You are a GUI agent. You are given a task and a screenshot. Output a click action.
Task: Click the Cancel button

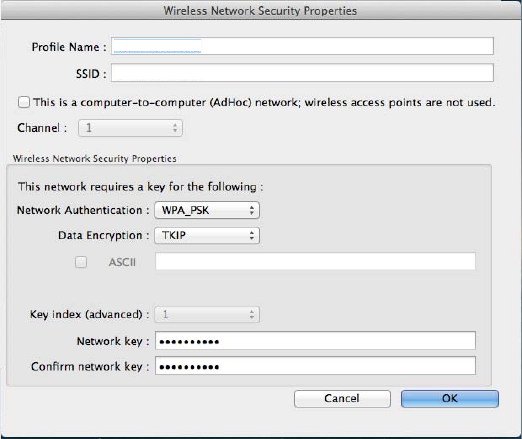(342, 399)
